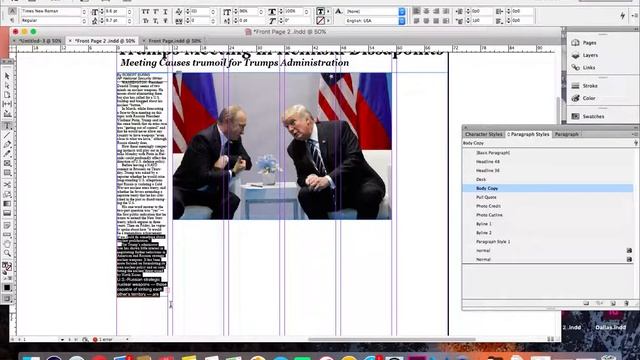The width and height of the screenshot is (640, 360).
Task: Enable paragraph formatting controls (¶ button)
Action: (12, 20)
